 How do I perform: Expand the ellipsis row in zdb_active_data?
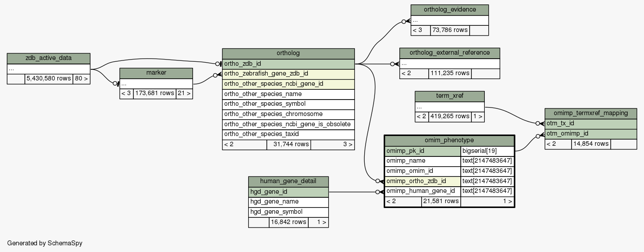[48, 69]
